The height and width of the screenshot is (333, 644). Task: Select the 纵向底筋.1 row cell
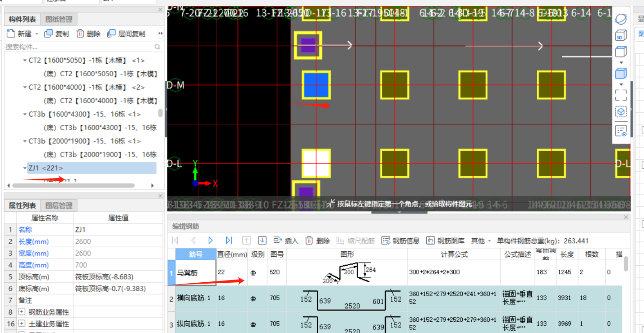click(196, 323)
